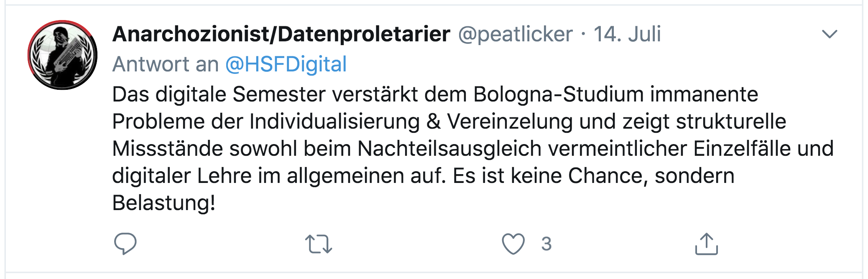The width and height of the screenshot is (868, 279).
Task: Click the word 'Individualisierung' in the tweet
Action: 334,122
